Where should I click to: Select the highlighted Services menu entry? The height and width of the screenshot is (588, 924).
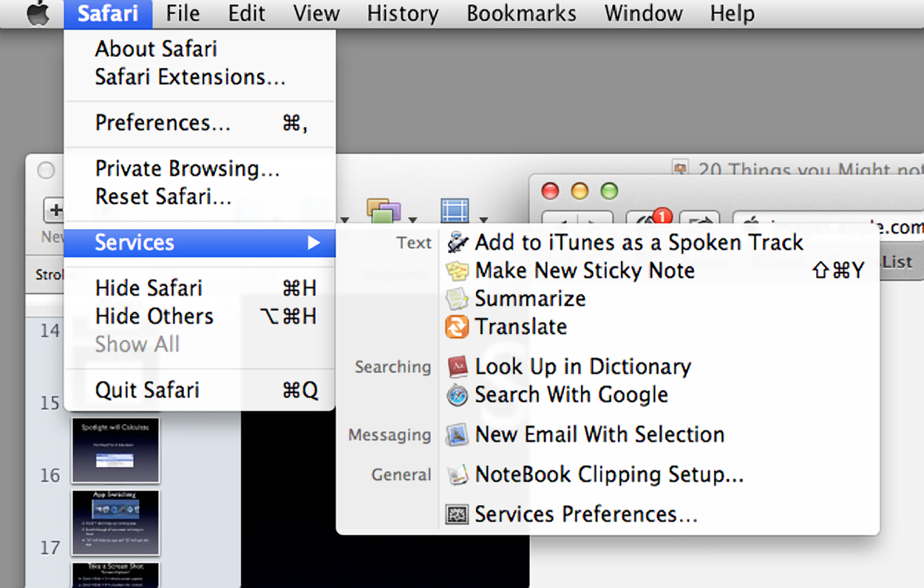[200, 242]
